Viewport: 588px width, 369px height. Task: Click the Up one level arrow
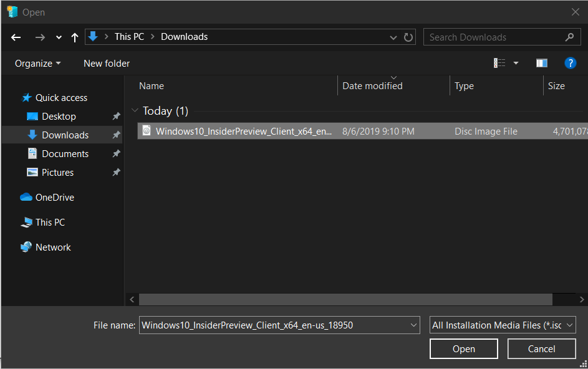click(75, 37)
